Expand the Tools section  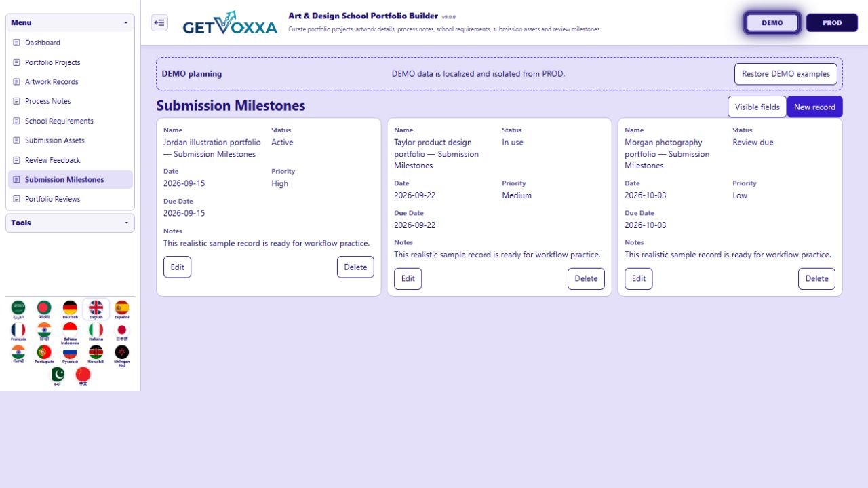point(70,223)
